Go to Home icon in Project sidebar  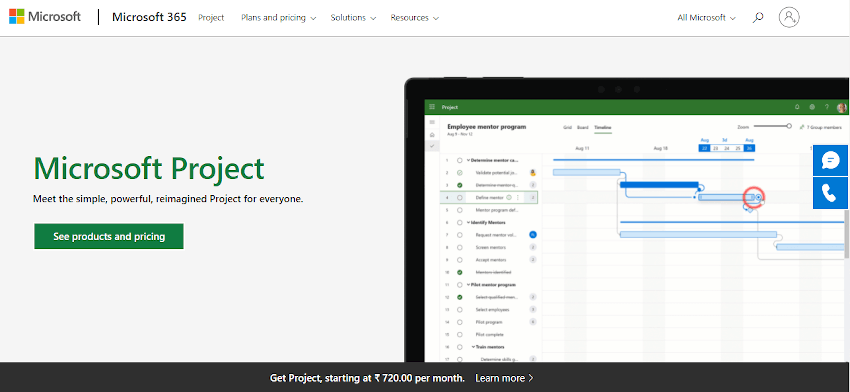coord(432,134)
